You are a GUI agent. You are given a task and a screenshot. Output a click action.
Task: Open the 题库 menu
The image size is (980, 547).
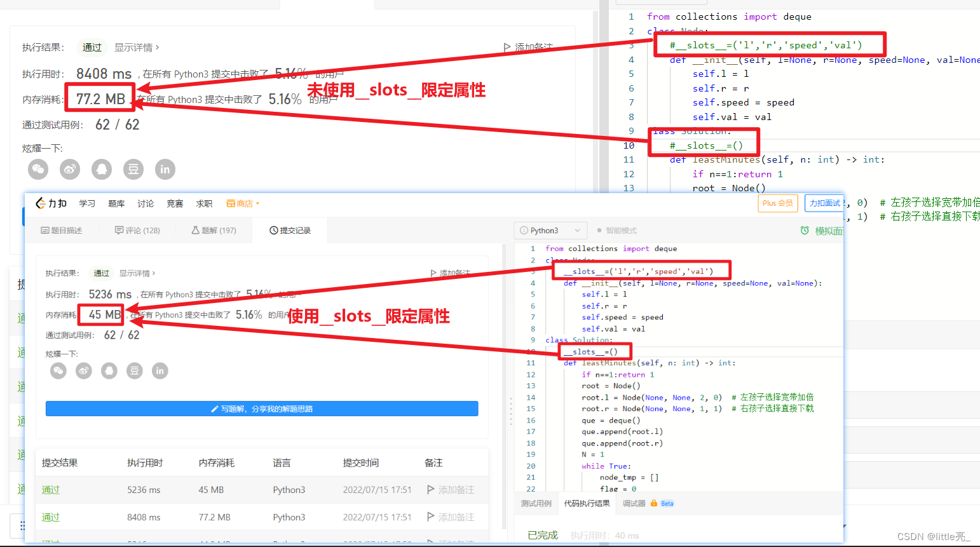116,203
